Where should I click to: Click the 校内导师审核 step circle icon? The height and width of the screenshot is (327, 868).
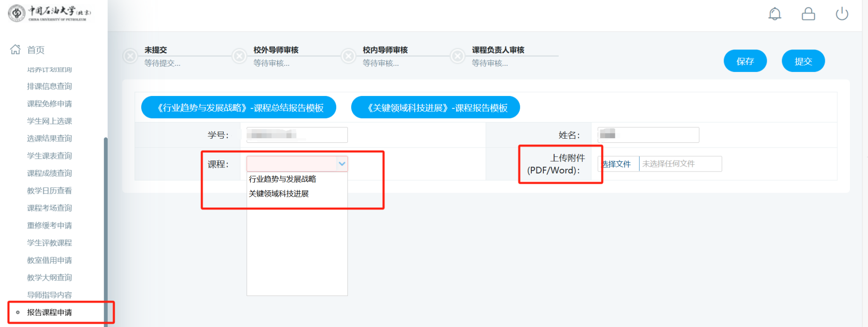point(348,56)
